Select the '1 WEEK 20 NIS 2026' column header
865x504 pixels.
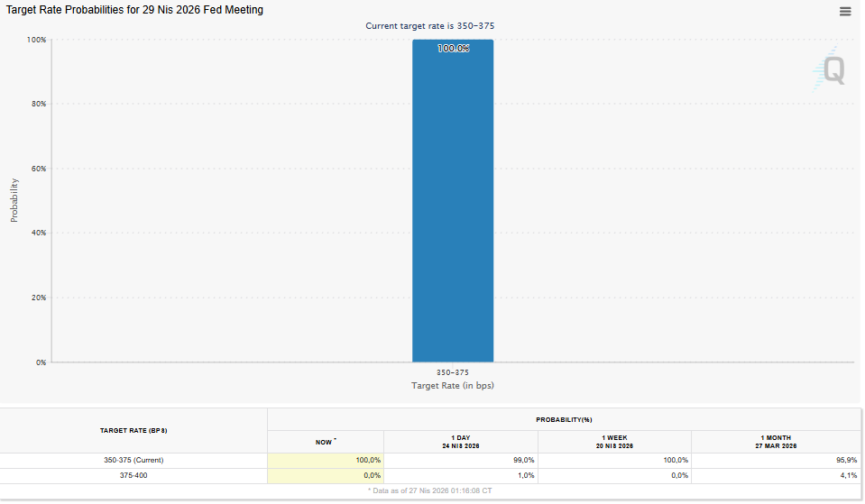pos(614,442)
